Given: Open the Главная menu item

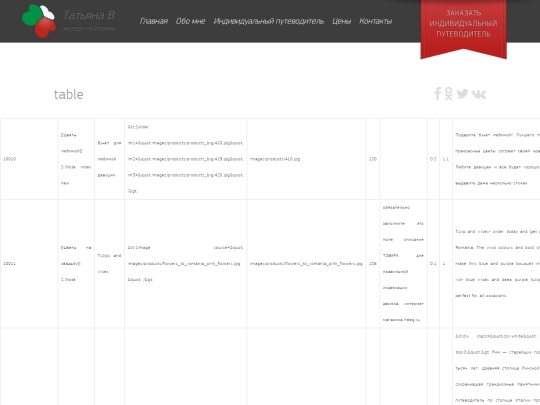Looking at the screenshot, I should coord(154,21).
